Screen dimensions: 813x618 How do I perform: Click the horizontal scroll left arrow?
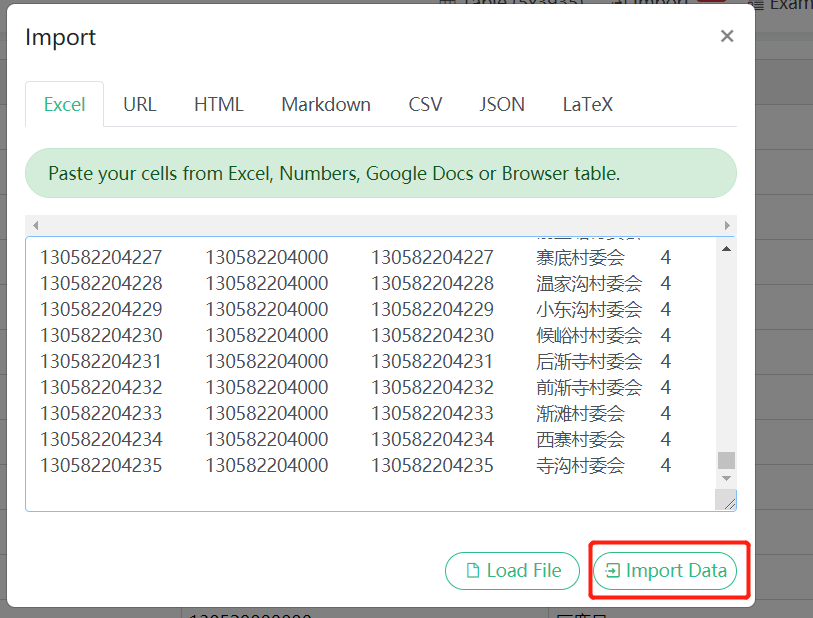[35, 226]
